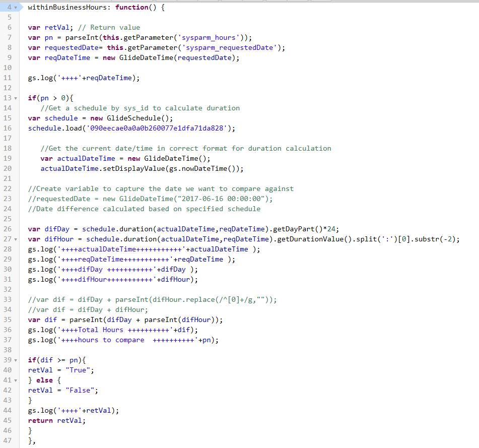Collapse the if(dif >= pn) block at line 39
The width and height of the screenshot is (479, 448).
click(16, 361)
